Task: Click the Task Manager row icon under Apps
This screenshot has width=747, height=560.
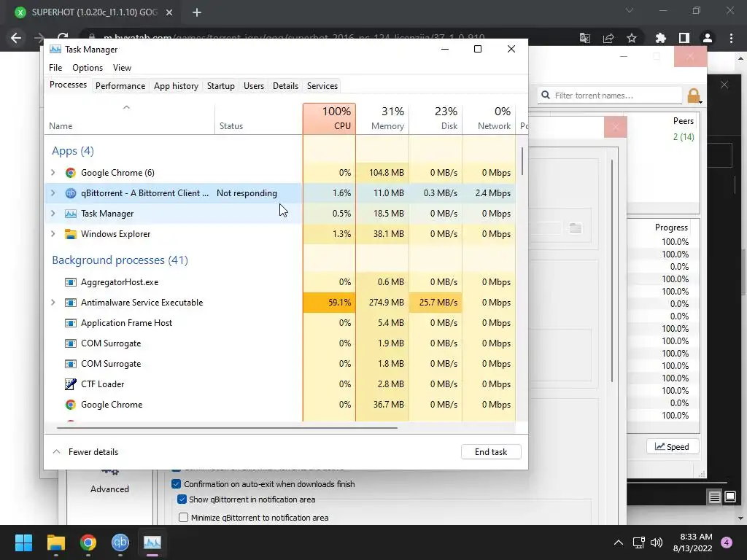Action: click(x=71, y=214)
